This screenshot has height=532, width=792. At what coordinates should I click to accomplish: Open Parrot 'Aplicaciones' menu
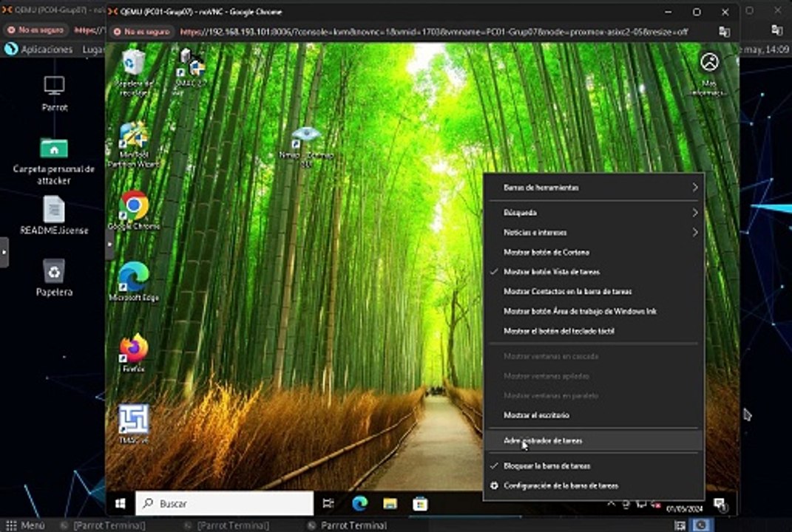[46, 50]
